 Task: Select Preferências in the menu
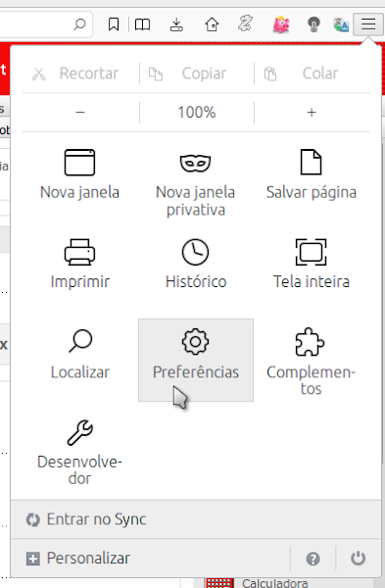pos(196,360)
